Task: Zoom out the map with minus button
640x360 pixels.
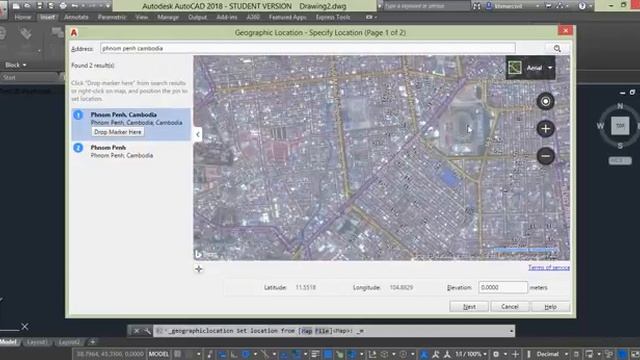Action: coord(545,156)
